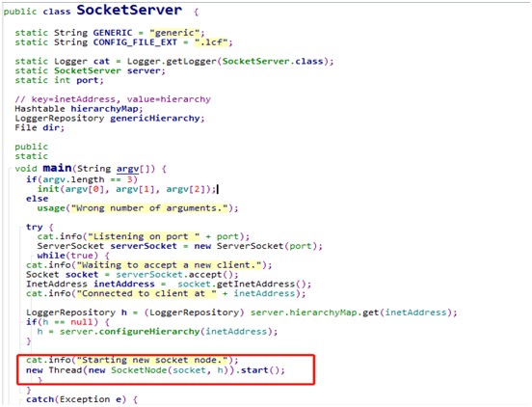The width and height of the screenshot is (532, 407).
Task: Click the usage( method call
Action: (x=54, y=208)
